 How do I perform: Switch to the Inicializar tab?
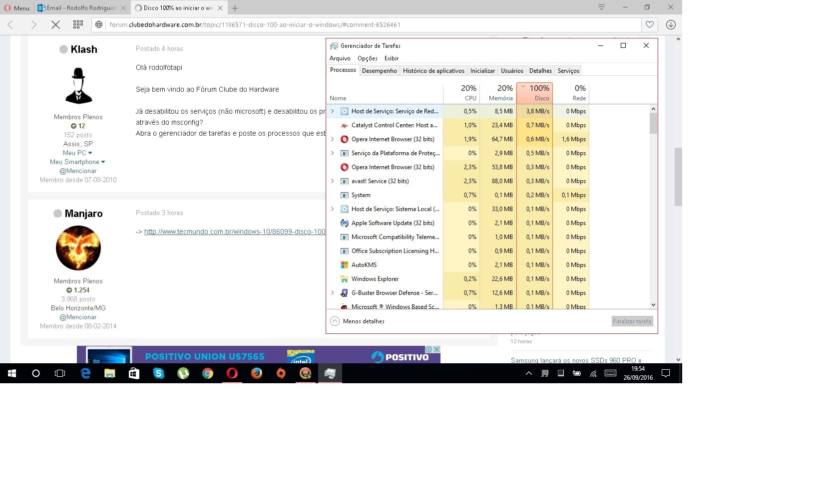click(482, 71)
